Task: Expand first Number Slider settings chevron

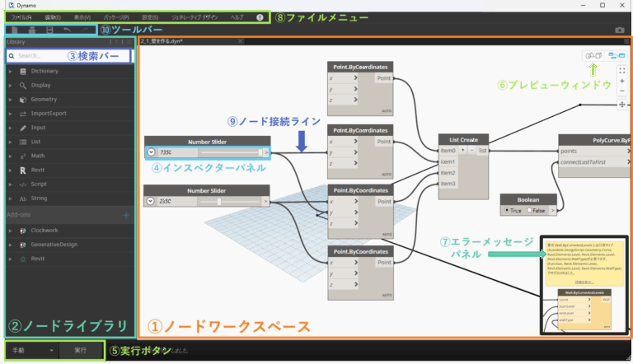Action: click(x=151, y=152)
